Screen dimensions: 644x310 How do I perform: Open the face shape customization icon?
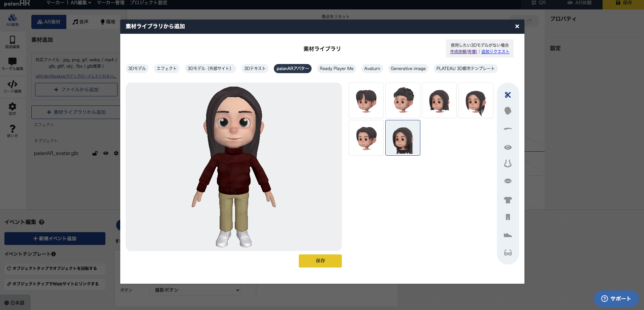point(508,111)
